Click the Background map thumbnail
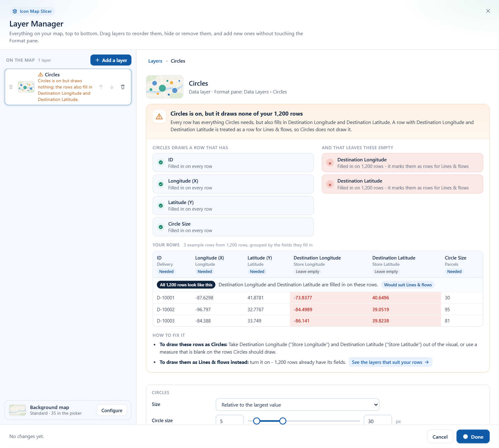Image resolution: width=499 pixels, height=448 pixels. (17, 410)
